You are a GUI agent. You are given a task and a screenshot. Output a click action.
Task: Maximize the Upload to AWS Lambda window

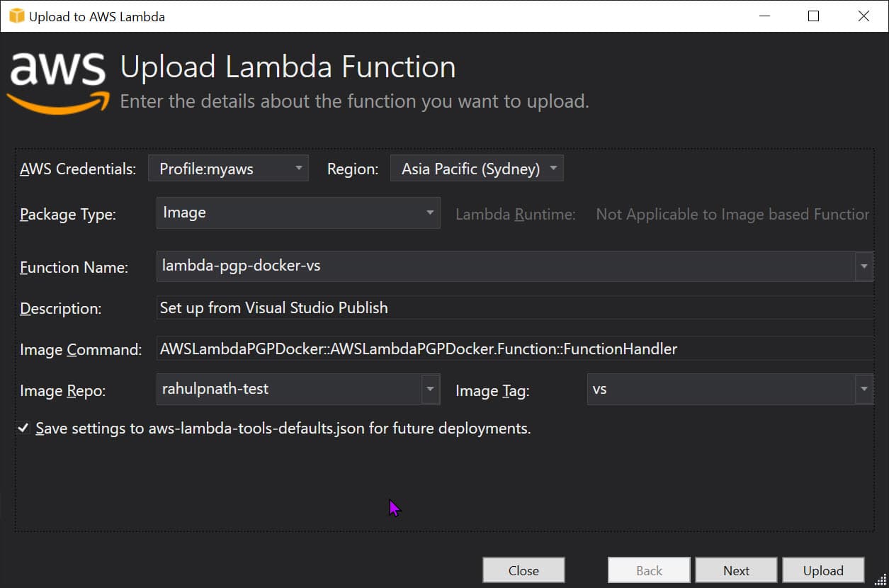point(813,16)
